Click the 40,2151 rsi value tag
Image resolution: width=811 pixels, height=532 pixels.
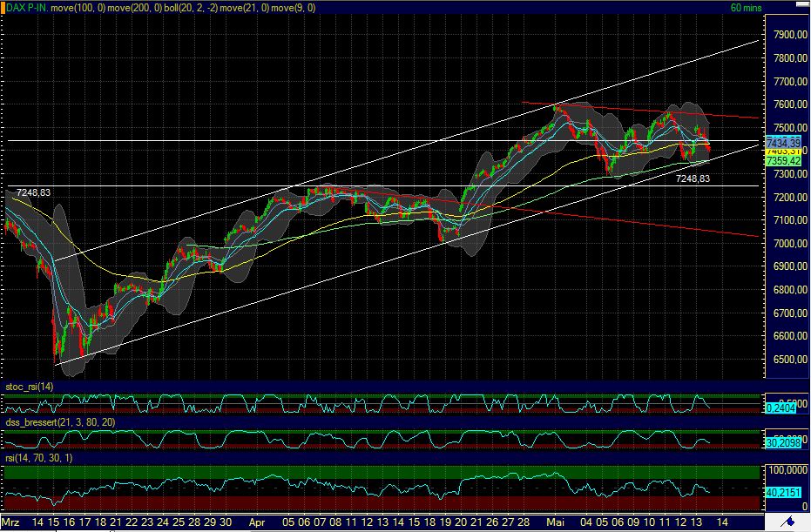coord(784,493)
